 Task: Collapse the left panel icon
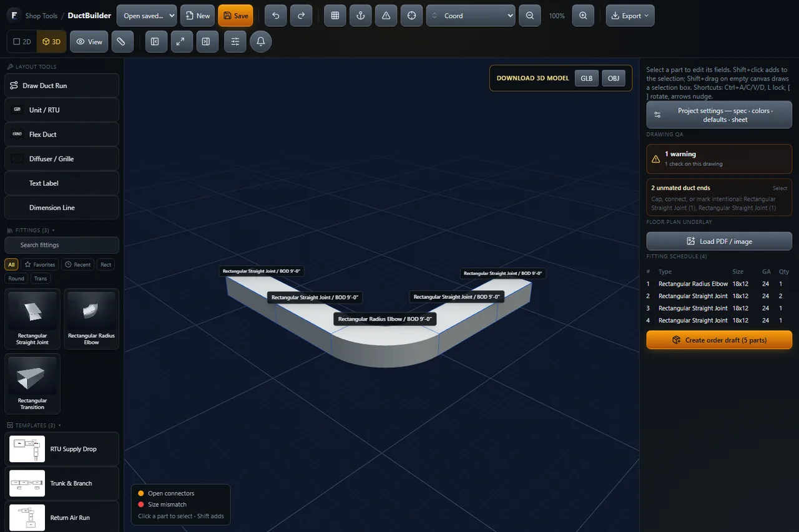[x=155, y=42]
